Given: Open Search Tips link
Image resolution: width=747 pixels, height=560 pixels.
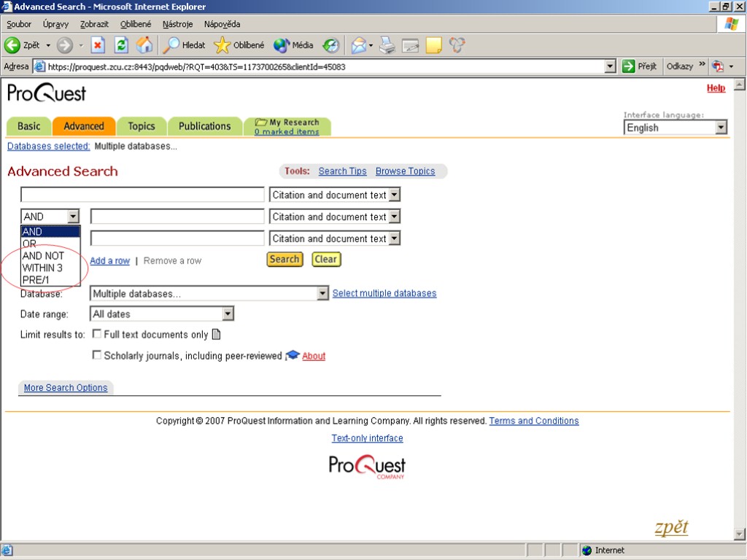Looking at the screenshot, I should (342, 171).
